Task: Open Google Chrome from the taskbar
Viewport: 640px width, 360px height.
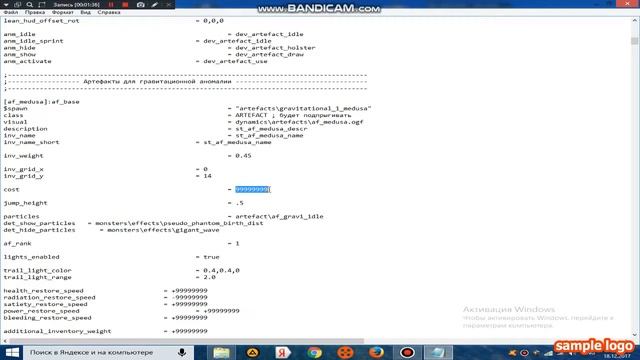Action: tap(314, 352)
